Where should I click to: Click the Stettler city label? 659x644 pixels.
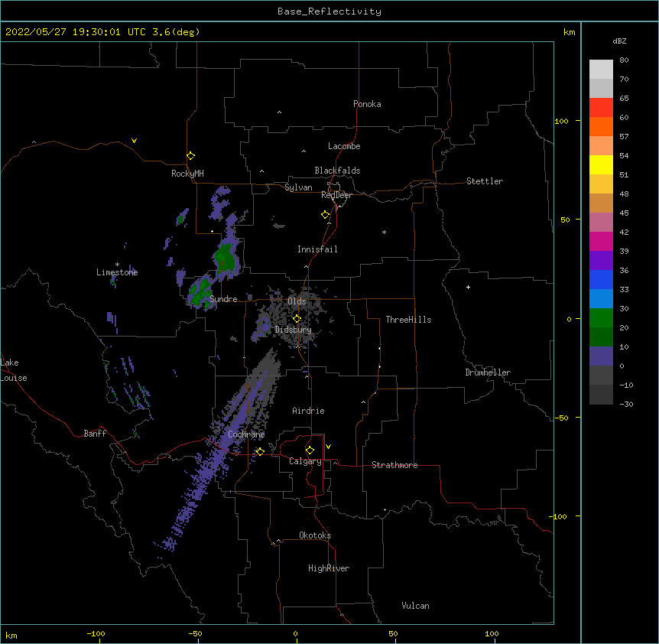click(x=485, y=181)
